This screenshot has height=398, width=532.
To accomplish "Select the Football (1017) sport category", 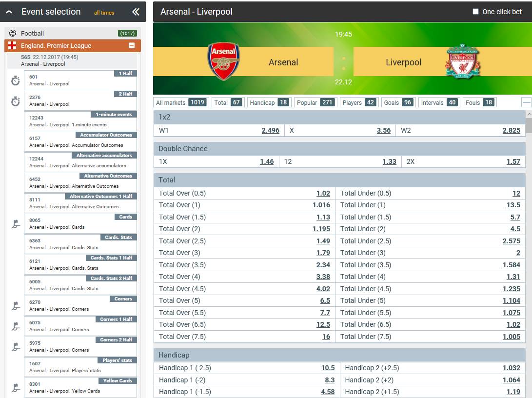I will coord(73,33).
